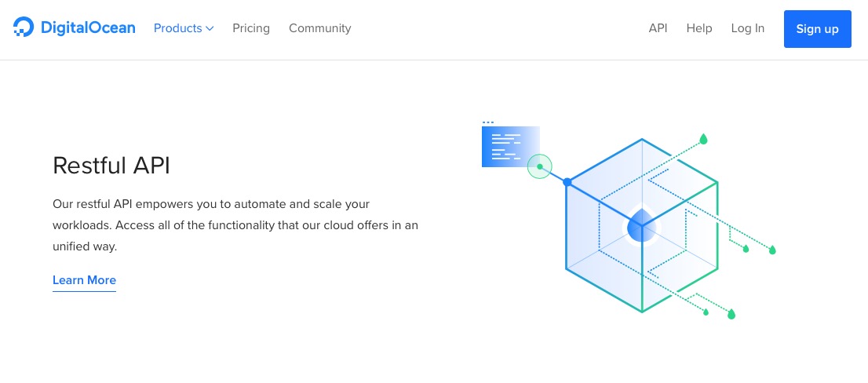Image resolution: width=868 pixels, height=383 pixels.
Task: Open the API link in header
Action: 658,28
